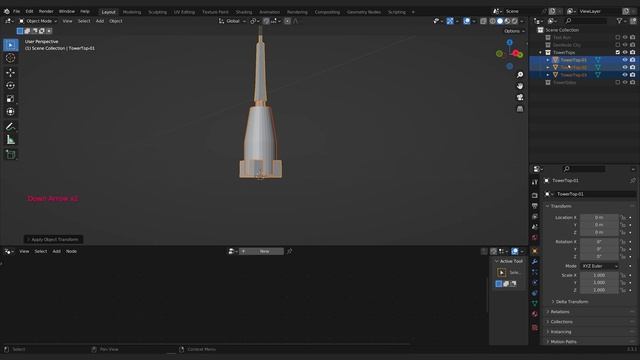
Task: Expand the Apply Object Transform operator panel
Action: pos(53,240)
